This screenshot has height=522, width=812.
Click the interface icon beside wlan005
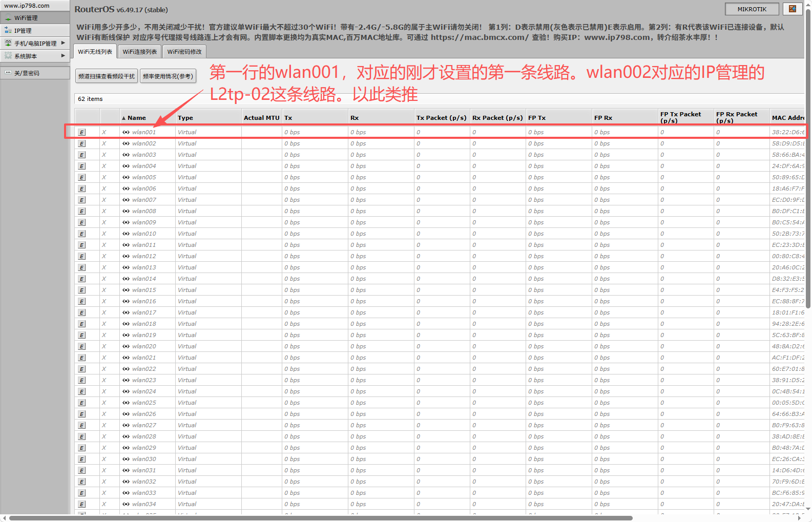pyautogui.click(x=126, y=177)
